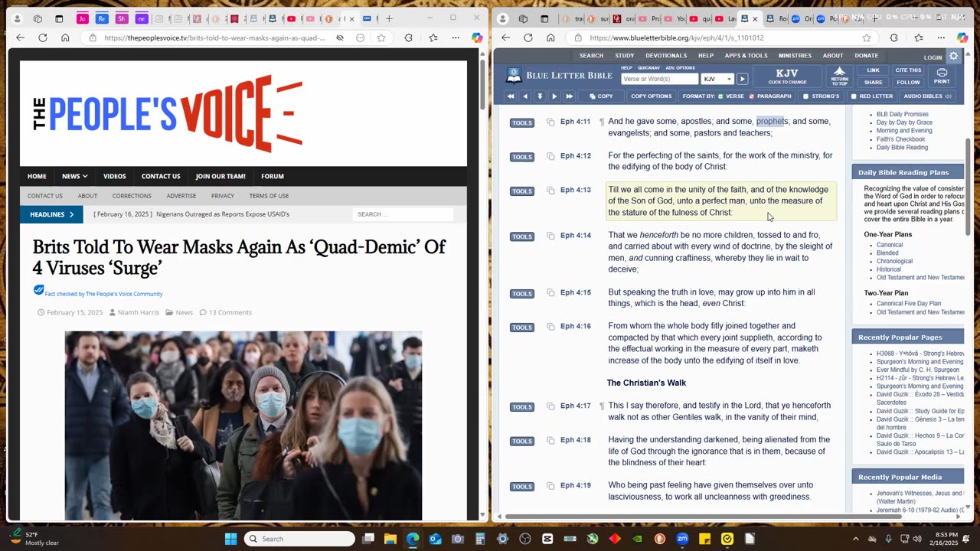
Task: Open the Ministries menu
Action: click(795, 55)
